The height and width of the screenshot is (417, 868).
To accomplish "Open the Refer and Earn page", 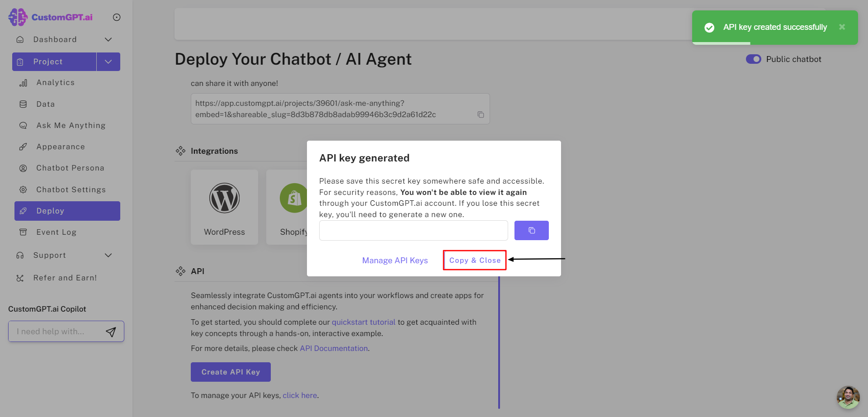I will [66, 278].
